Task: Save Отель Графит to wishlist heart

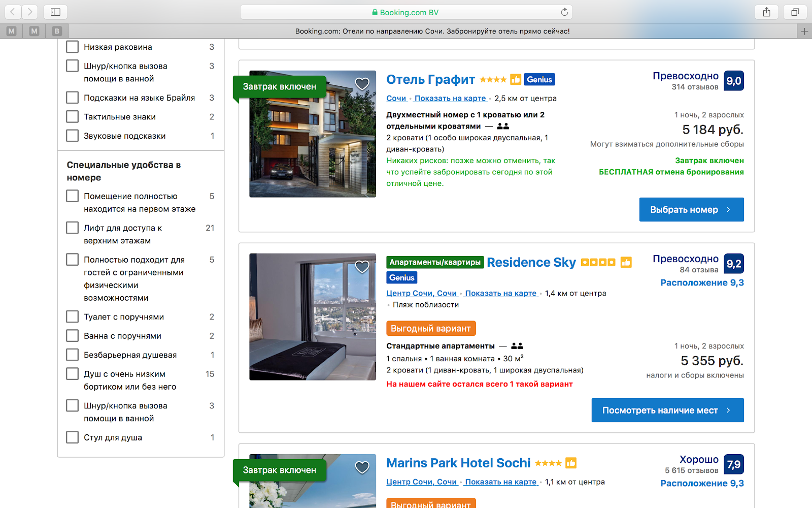Action: pyautogui.click(x=362, y=84)
